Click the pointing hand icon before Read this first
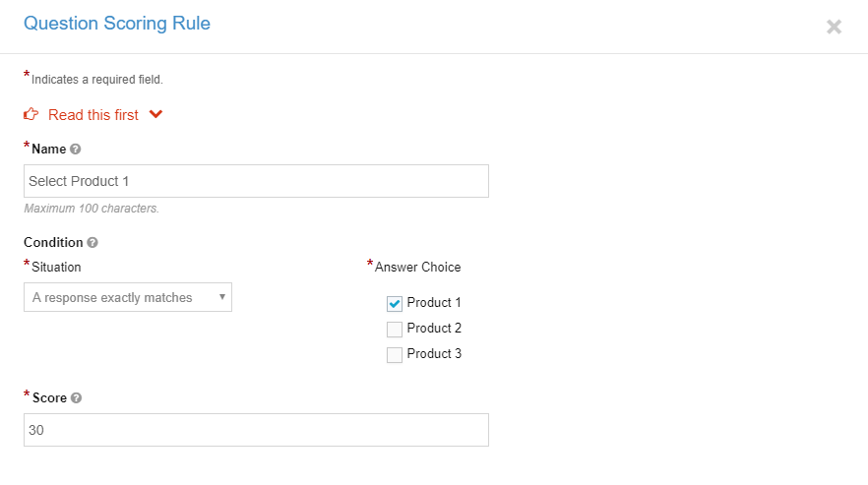The image size is (868, 485). click(31, 114)
